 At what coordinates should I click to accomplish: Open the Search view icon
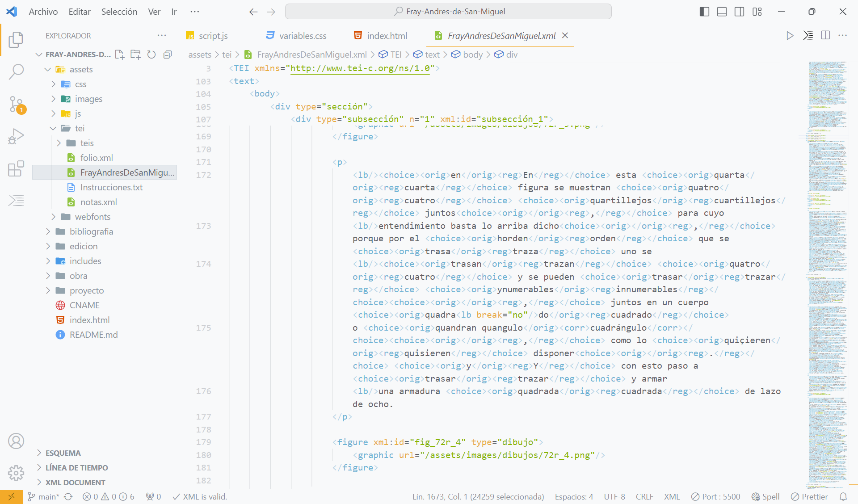pos(16,71)
